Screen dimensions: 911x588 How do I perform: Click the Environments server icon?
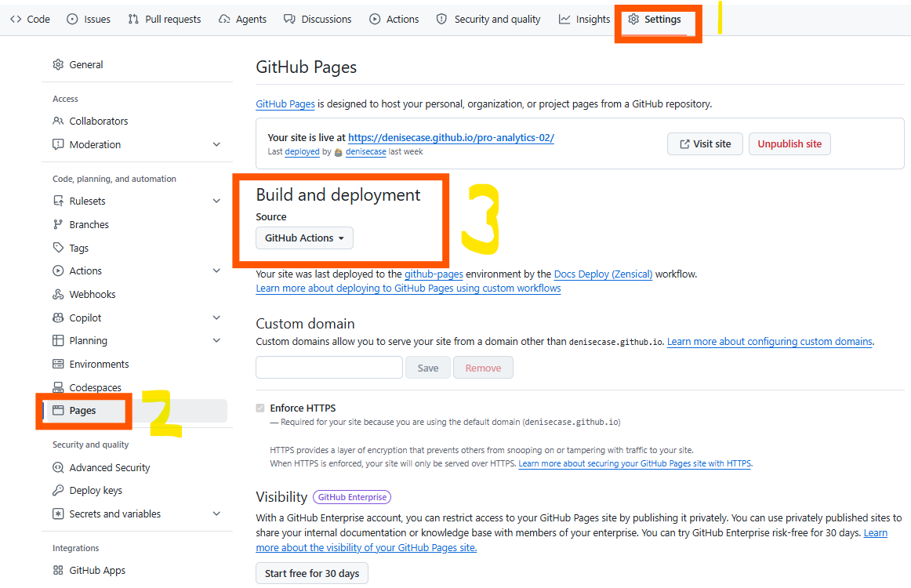(58, 364)
